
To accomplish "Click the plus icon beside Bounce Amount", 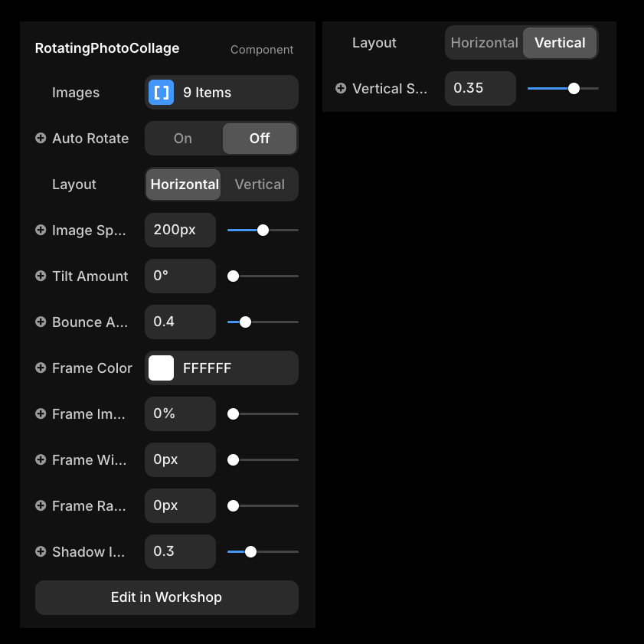I will (x=41, y=322).
